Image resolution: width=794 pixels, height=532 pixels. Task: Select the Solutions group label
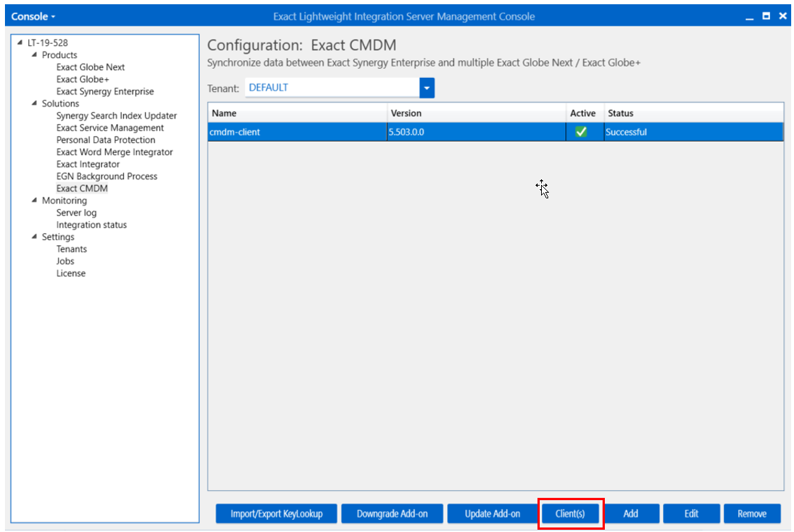click(60, 103)
